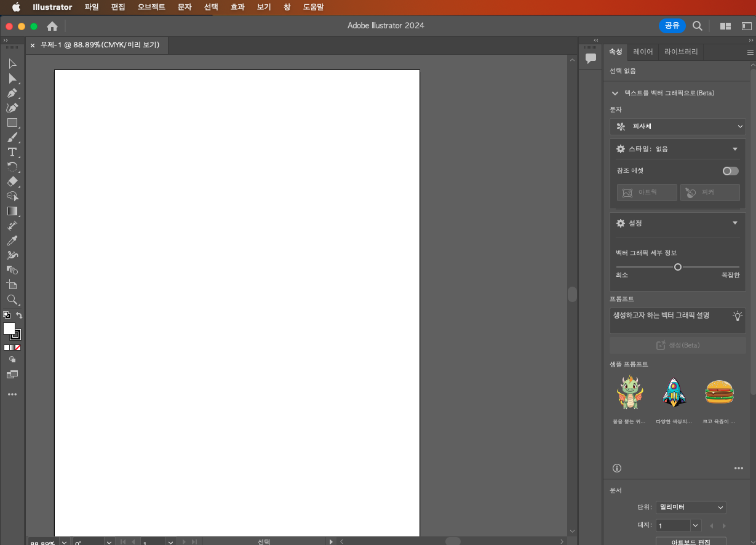
Task: Open the arrange documents icon
Action: pos(726,26)
